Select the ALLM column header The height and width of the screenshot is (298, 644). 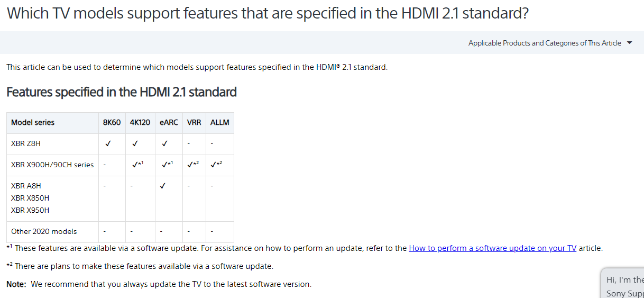[220, 122]
